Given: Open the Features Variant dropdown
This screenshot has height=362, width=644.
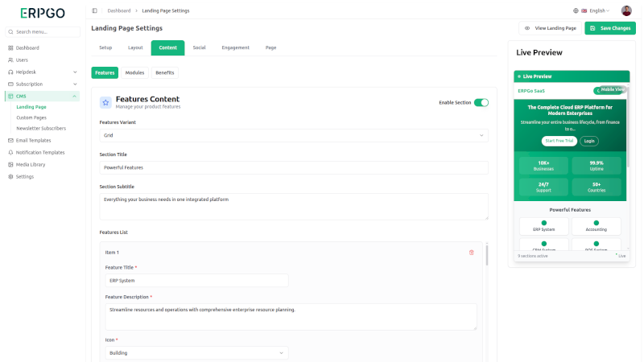Looking at the screenshot, I should 294,135.
